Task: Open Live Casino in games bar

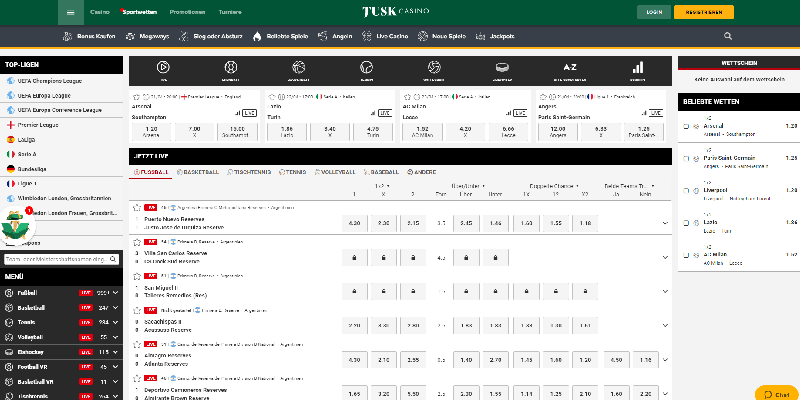Action: coord(385,36)
